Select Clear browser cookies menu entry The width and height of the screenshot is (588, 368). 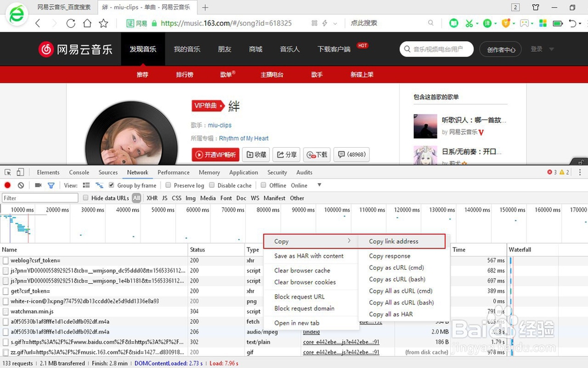tap(305, 282)
